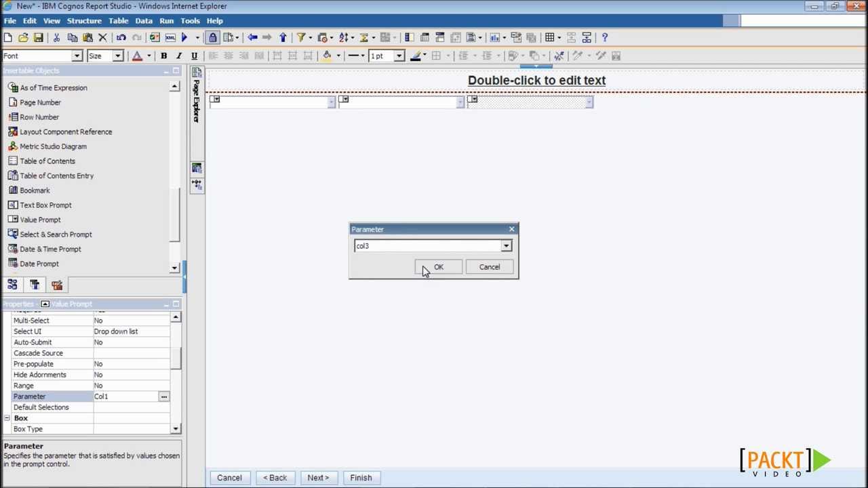The width and height of the screenshot is (868, 488).
Task: Click the Next > wizard button
Action: click(x=318, y=478)
